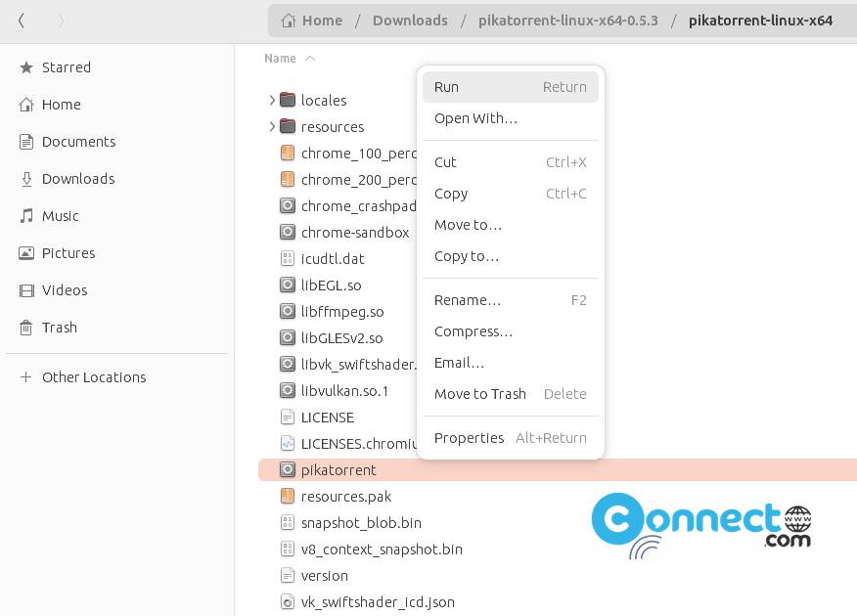Viewport: 857px width, 616px height.
Task: Choose Move to… in the context menu
Action: click(x=511, y=225)
